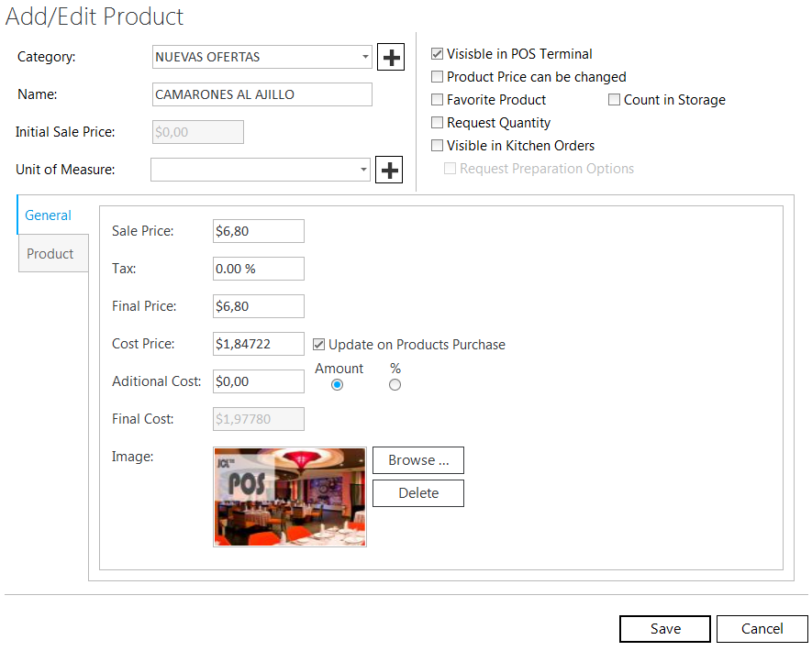Tick the Request Quantity checkbox
Viewport: 812px width, 651px height.
click(x=438, y=123)
